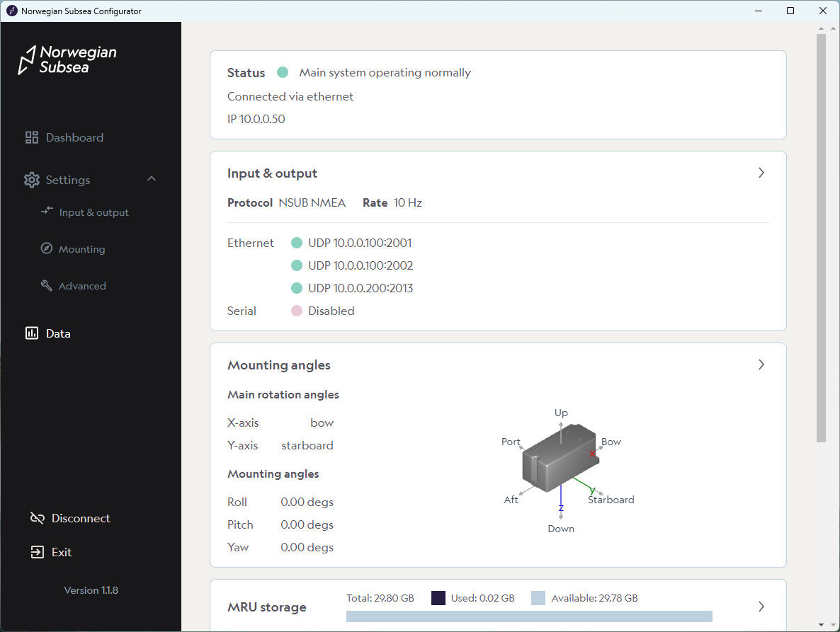Click the Mounting compass icon
The image size is (840, 632).
tap(47, 248)
